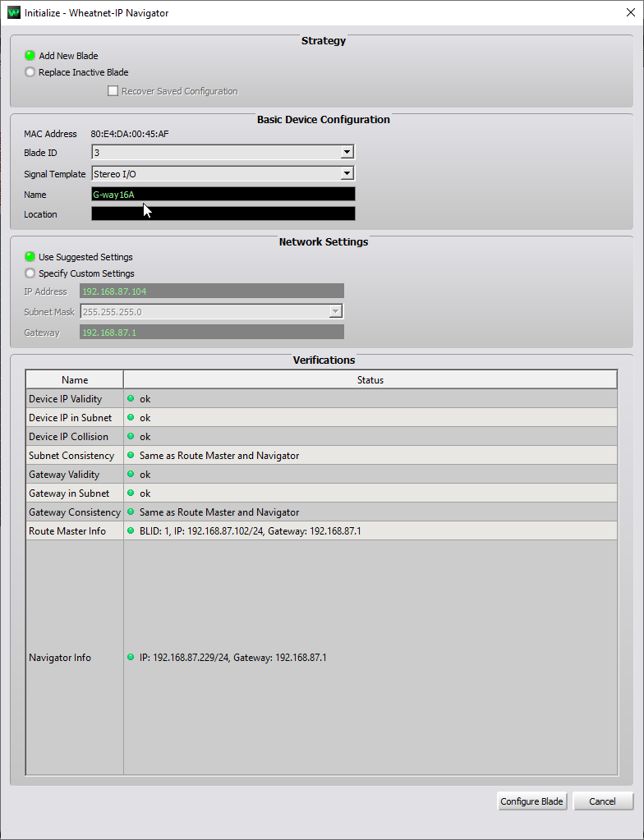The height and width of the screenshot is (840, 644).
Task: Click green status dot for Gateway in Subnet
Action: 131,493
